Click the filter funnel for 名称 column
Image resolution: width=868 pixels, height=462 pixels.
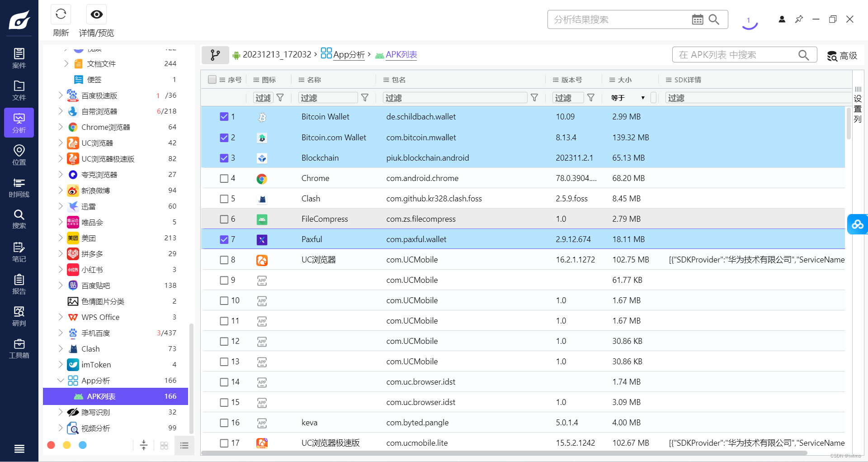(365, 98)
